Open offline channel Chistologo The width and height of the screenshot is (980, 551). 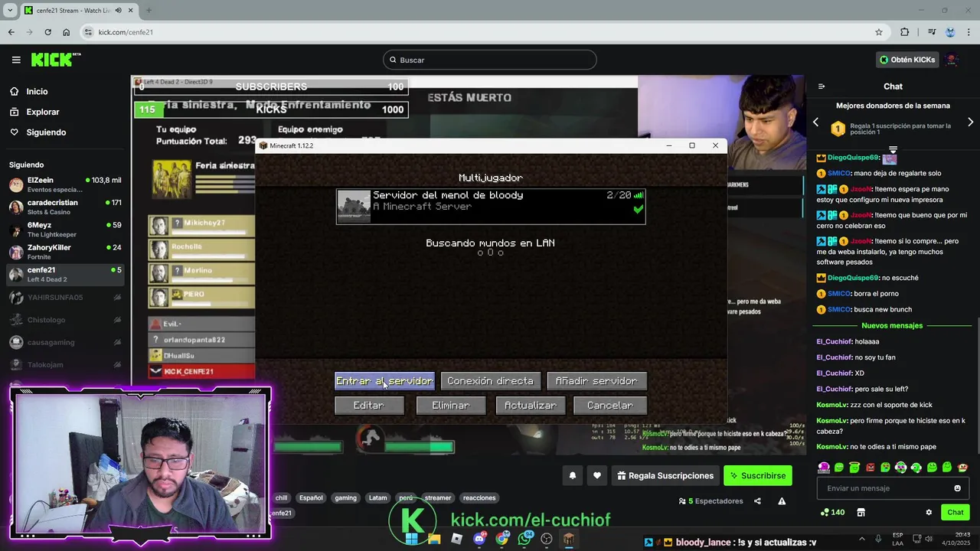[x=65, y=320]
